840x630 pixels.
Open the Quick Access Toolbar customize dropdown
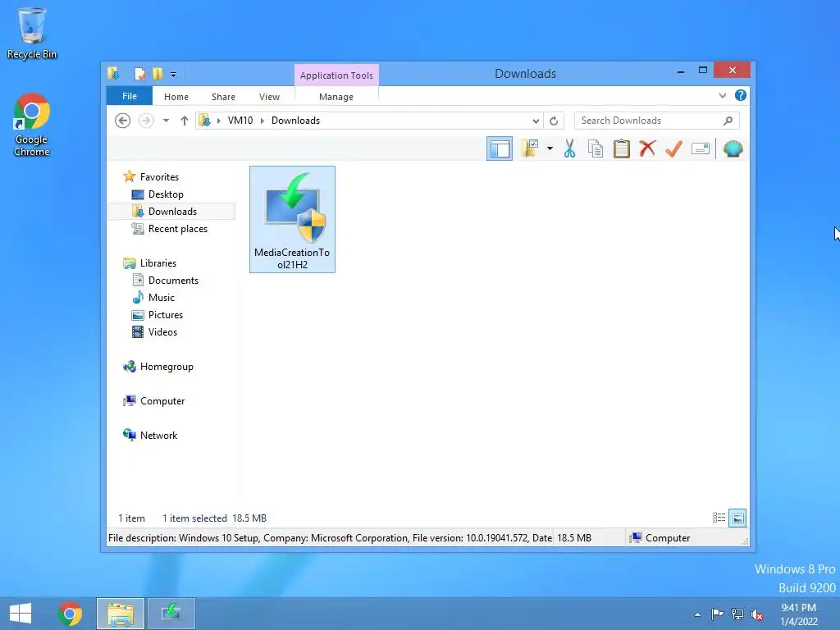pos(174,75)
